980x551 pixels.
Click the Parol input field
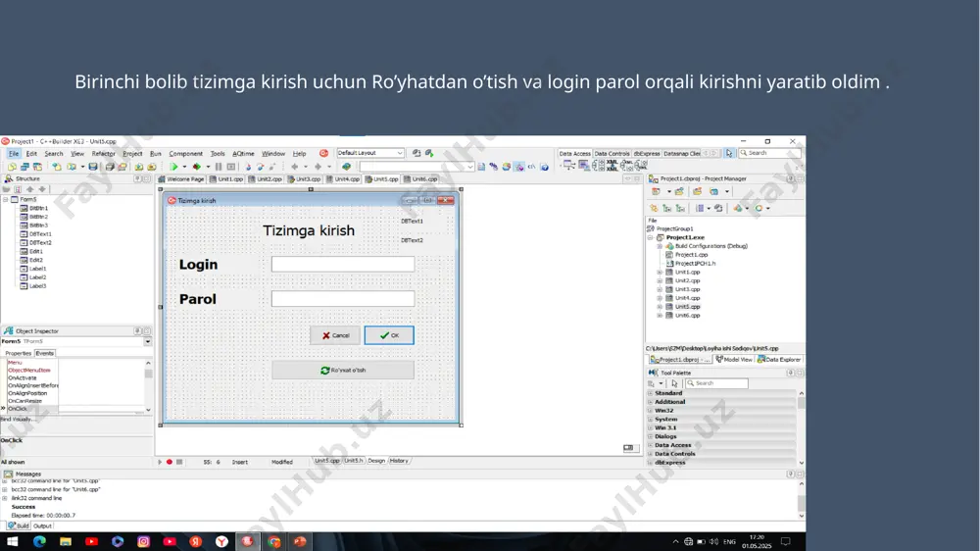pyautogui.click(x=342, y=298)
